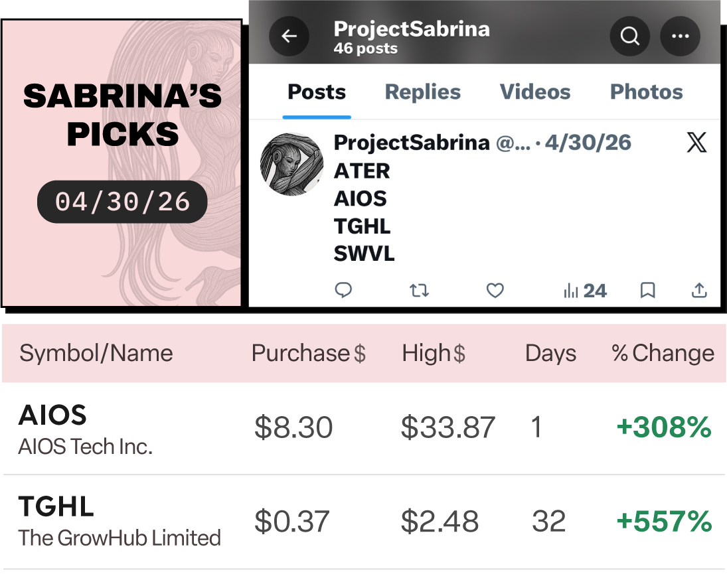Image resolution: width=727 pixels, height=588 pixels.
Task: Reply using the comment bubble icon
Action: click(343, 291)
